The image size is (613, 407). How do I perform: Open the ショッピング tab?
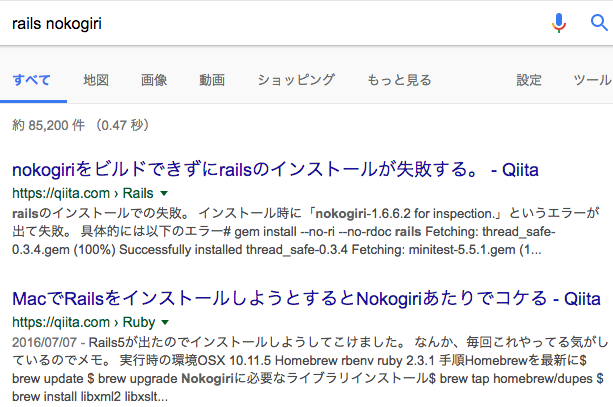pos(296,80)
